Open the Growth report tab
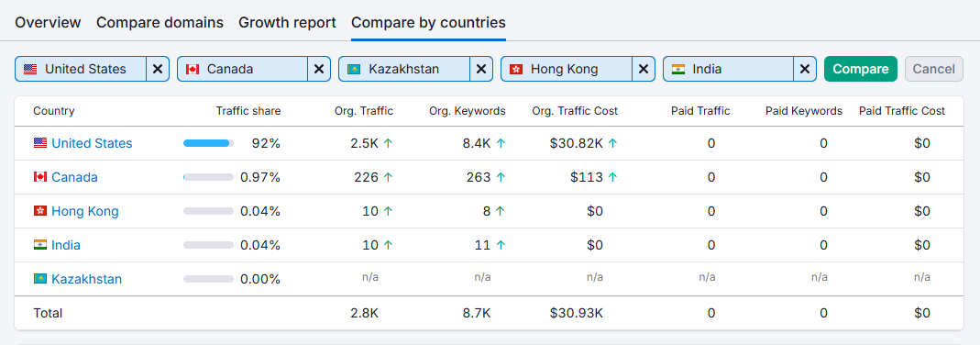 point(288,23)
